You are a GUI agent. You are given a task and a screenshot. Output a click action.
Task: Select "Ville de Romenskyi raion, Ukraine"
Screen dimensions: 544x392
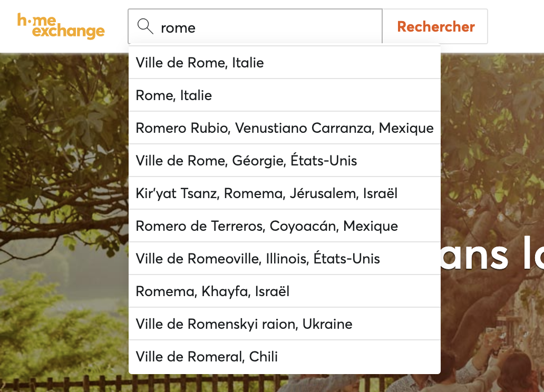click(x=244, y=324)
